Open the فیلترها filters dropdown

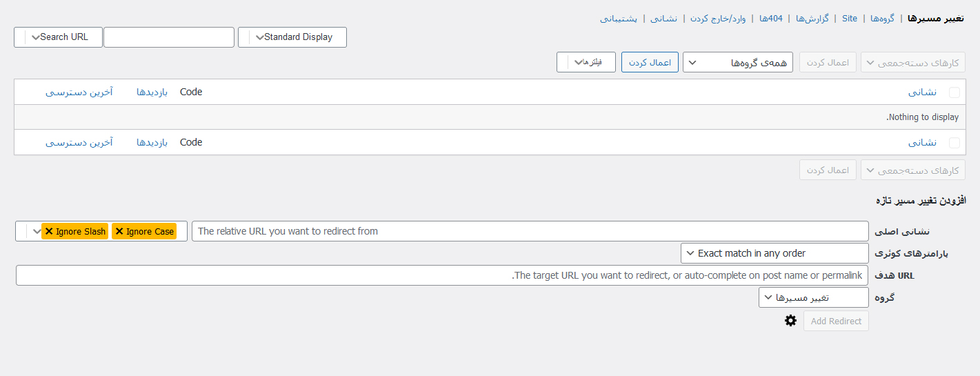point(586,62)
